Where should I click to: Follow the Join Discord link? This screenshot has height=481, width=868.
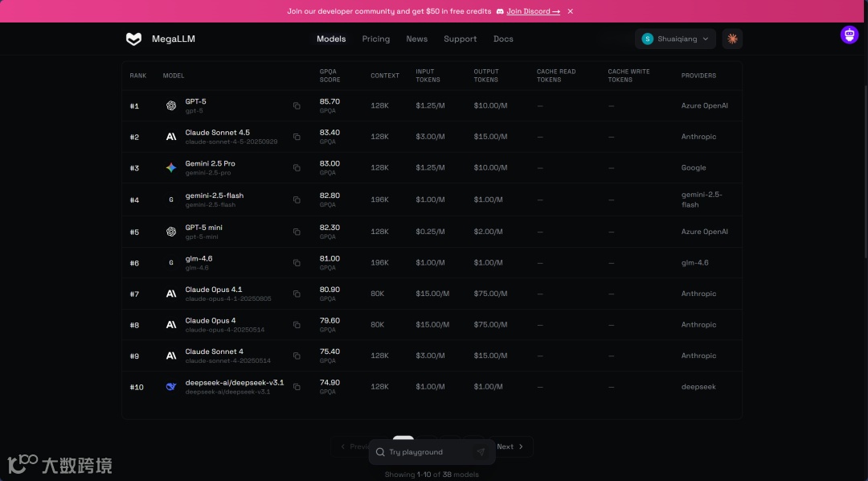533,11
